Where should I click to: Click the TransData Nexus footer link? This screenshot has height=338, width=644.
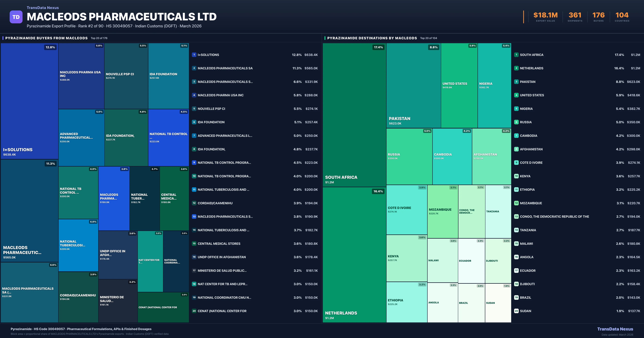point(615,329)
